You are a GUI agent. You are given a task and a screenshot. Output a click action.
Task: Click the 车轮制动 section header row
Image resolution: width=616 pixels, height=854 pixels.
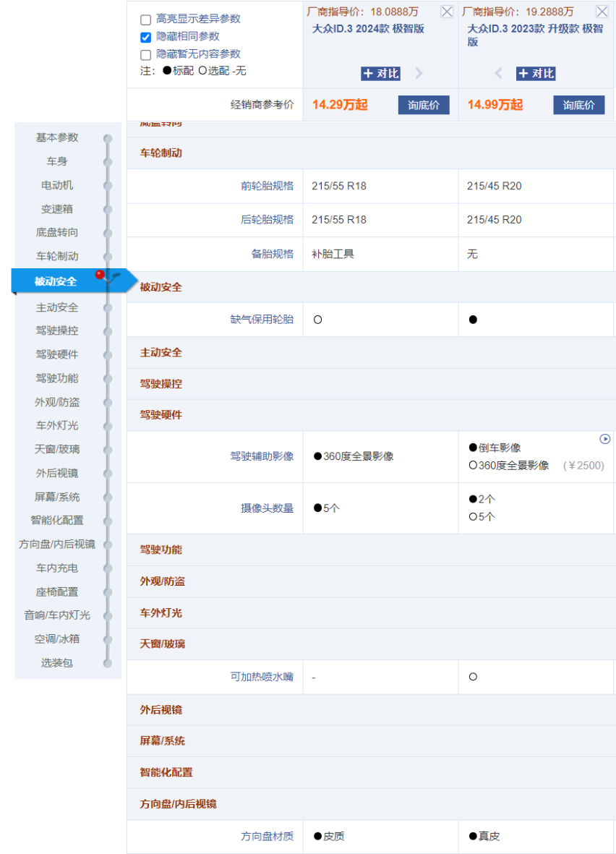coord(372,153)
